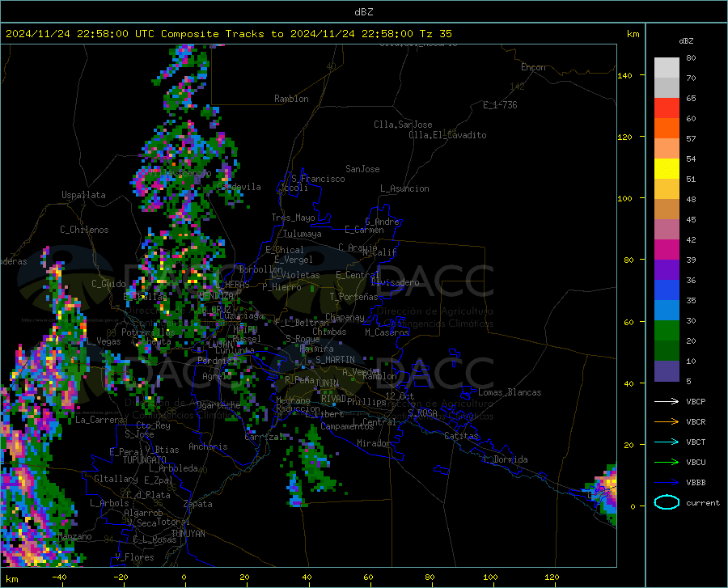Image resolution: width=728 pixels, height=588 pixels.
Task: Select the red 60-65 dBZ color swatch
Action: (667, 108)
